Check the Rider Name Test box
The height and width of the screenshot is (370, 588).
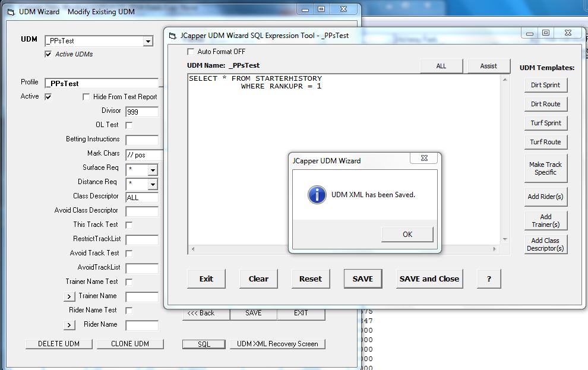click(x=129, y=311)
